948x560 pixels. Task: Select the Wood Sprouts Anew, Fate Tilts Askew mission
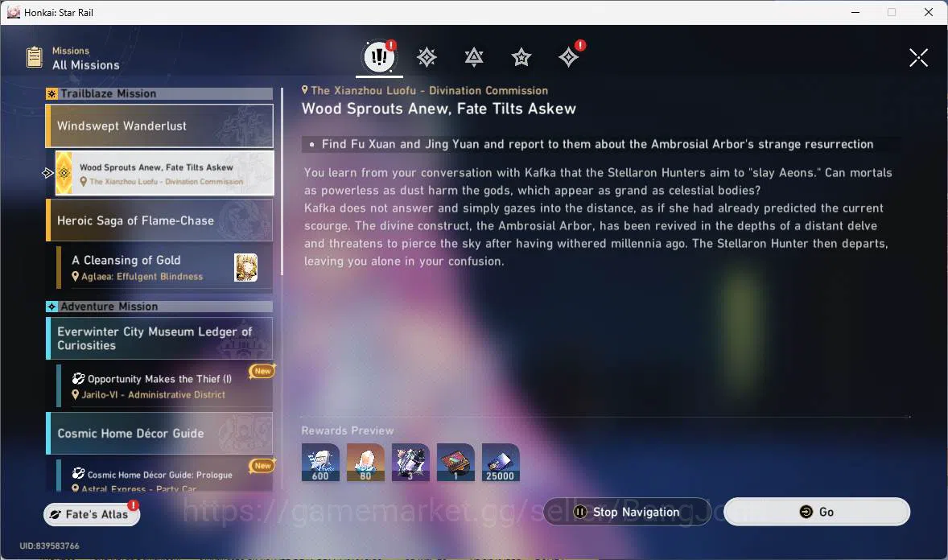(x=164, y=173)
